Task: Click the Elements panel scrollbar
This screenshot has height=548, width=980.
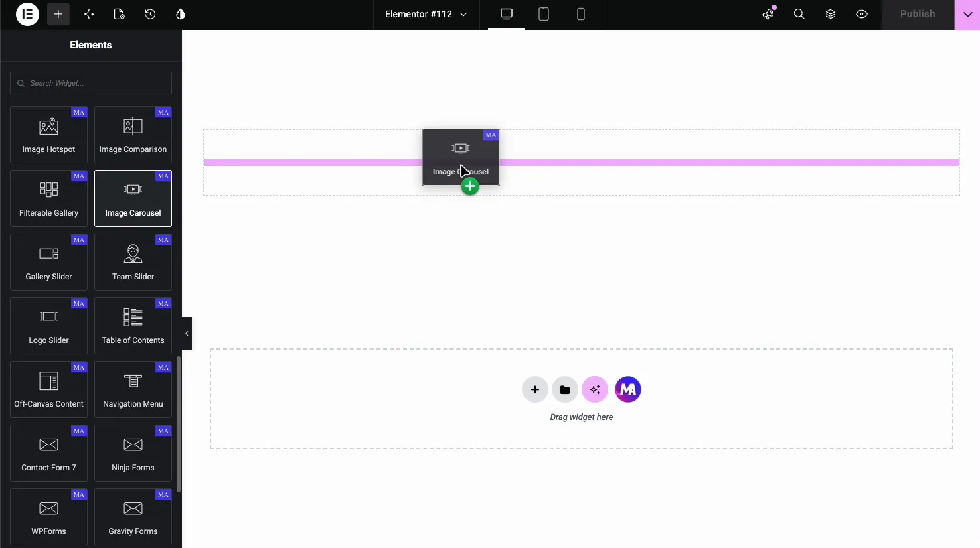Action: coord(178,424)
